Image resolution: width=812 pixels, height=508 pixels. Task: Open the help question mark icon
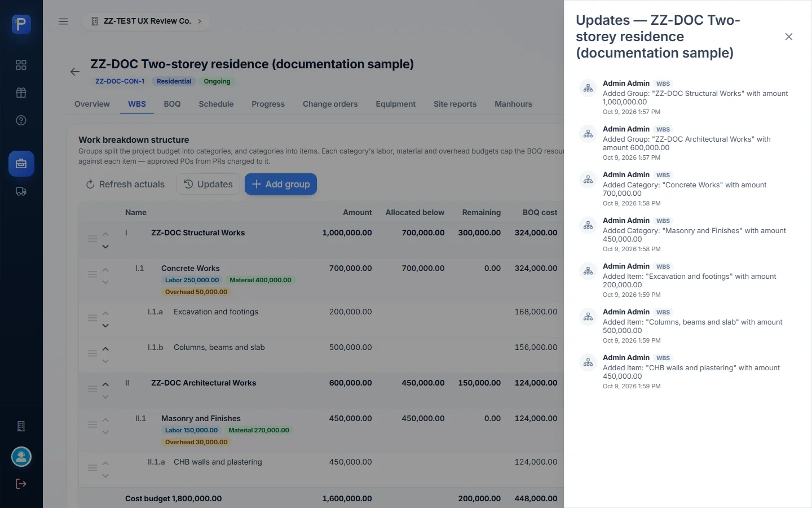(x=21, y=120)
